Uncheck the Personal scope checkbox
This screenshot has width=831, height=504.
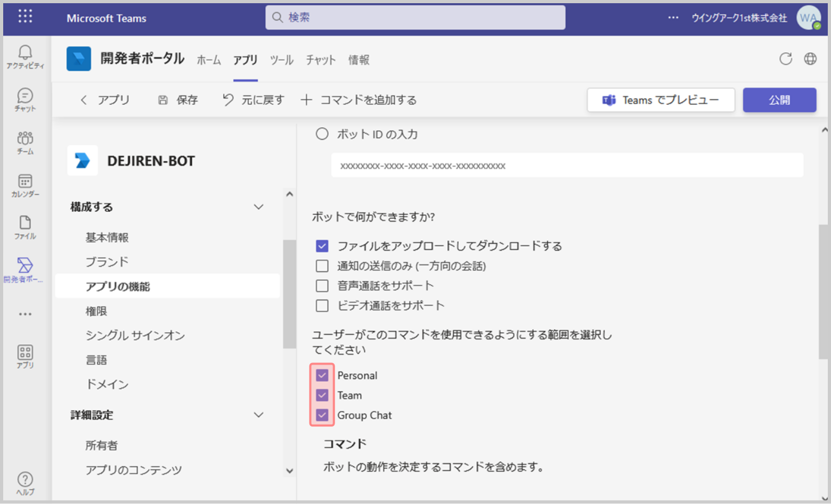click(x=322, y=375)
